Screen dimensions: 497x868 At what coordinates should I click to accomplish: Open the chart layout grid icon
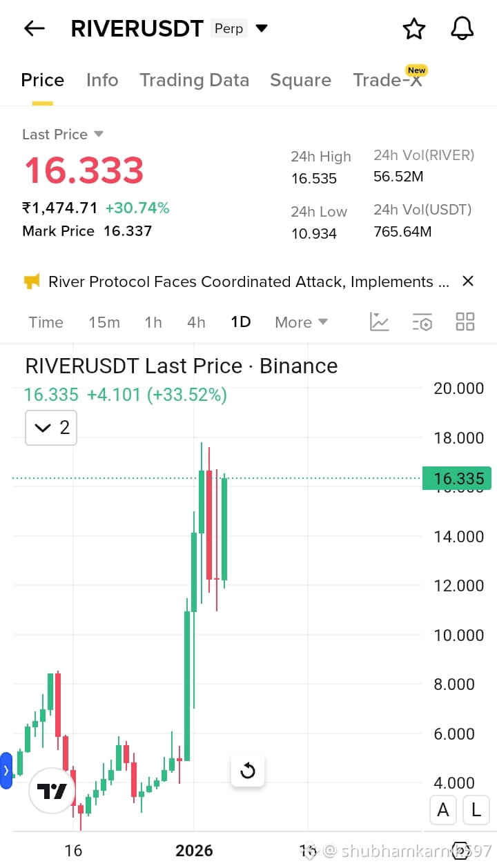pos(465,322)
